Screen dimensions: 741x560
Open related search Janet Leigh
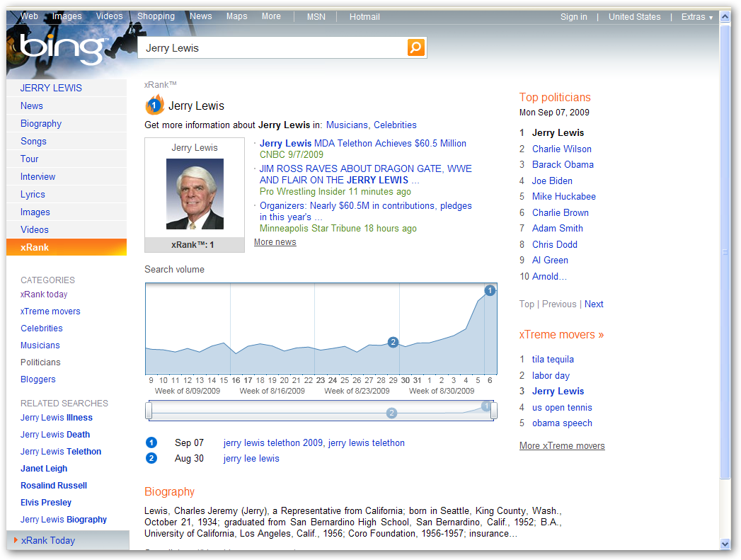coord(44,469)
